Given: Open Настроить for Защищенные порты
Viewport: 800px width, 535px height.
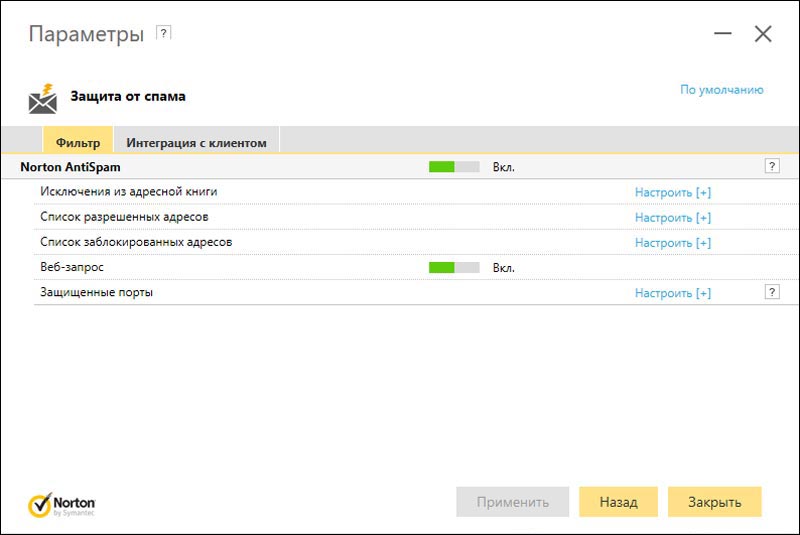Looking at the screenshot, I should [672, 293].
